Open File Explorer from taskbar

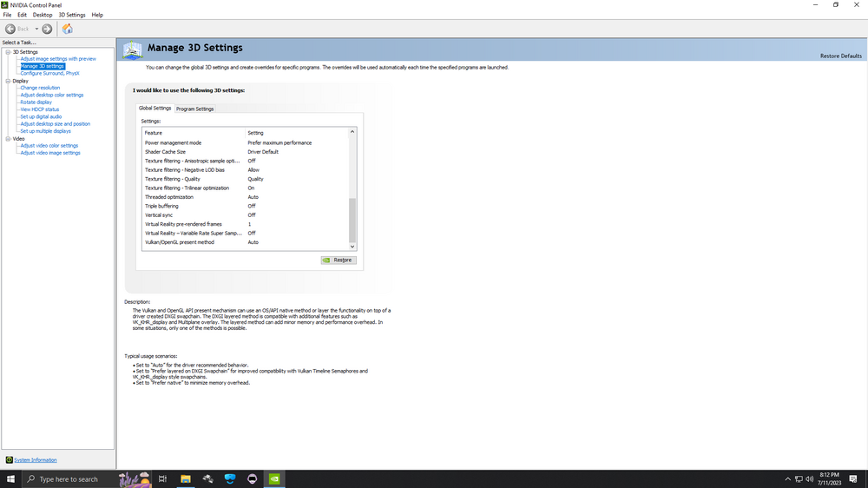(x=186, y=479)
